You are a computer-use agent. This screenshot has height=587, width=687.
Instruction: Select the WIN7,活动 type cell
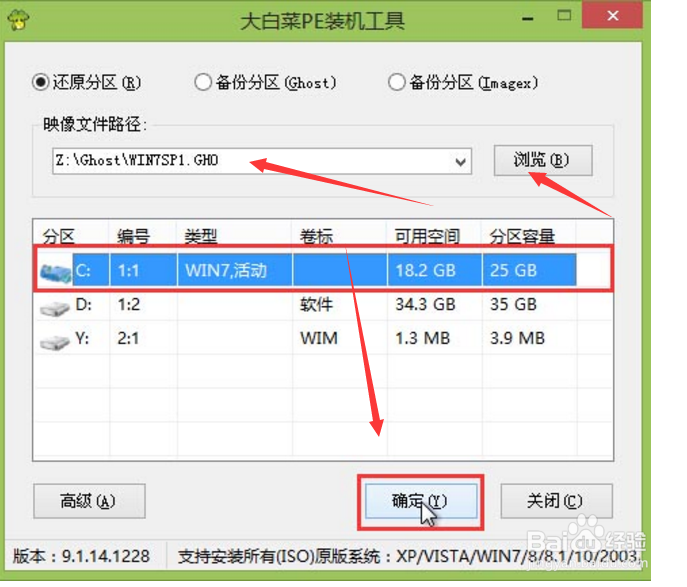pyautogui.click(x=235, y=270)
